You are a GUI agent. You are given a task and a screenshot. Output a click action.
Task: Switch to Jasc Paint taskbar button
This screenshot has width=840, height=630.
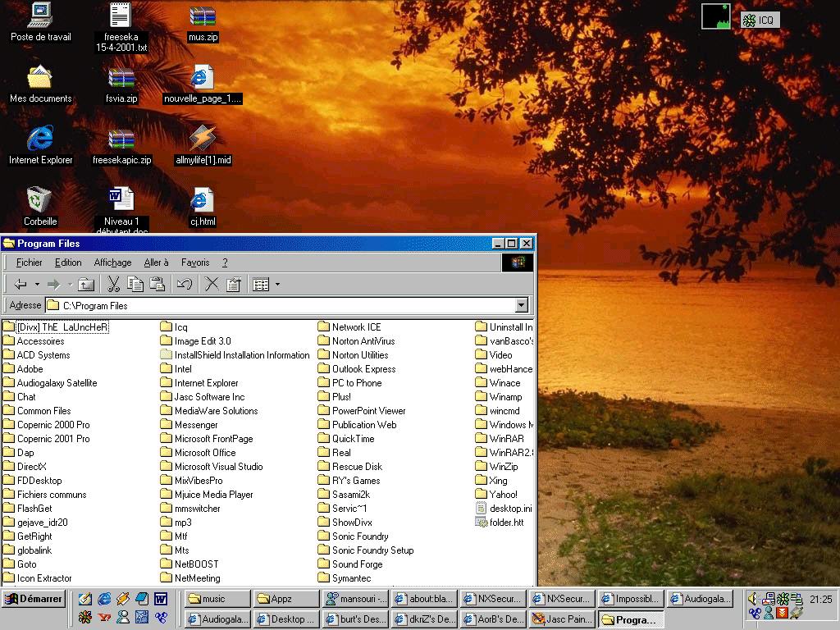click(562, 619)
